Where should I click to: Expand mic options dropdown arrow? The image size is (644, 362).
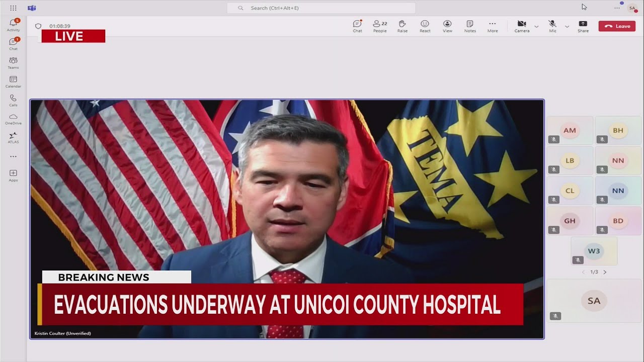[x=567, y=26]
